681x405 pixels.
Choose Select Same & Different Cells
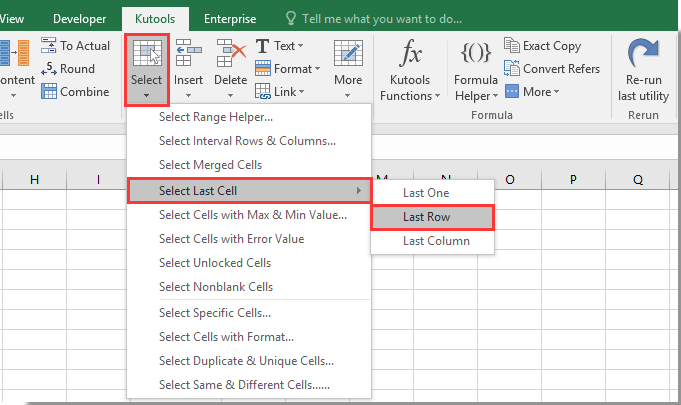coord(249,385)
